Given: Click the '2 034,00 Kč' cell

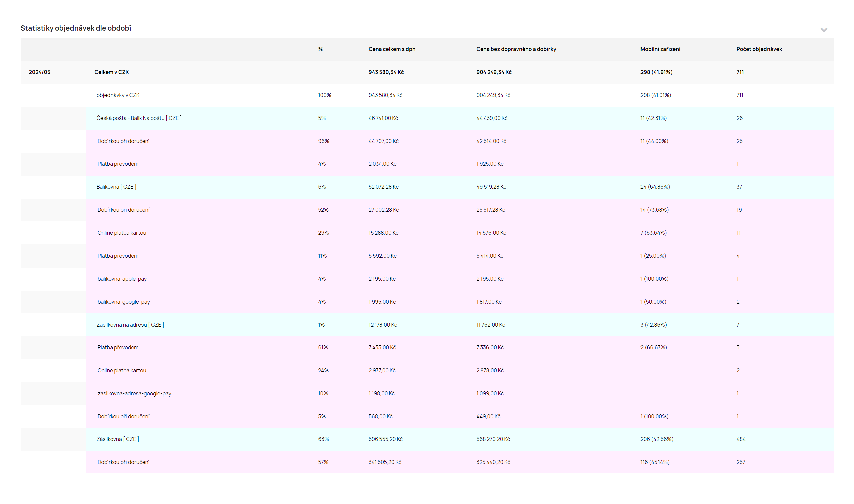Looking at the screenshot, I should pyautogui.click(x=382, y=164).
